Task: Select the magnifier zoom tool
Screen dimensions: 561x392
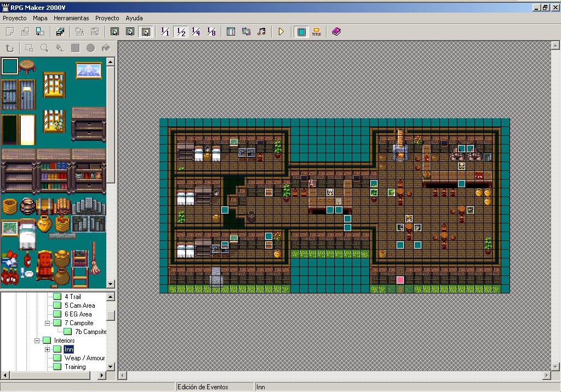Action: 44,48
